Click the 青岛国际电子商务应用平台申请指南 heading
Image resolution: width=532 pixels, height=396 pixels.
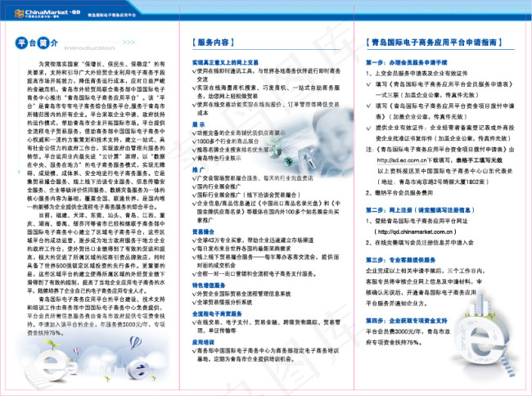(434, 43)
